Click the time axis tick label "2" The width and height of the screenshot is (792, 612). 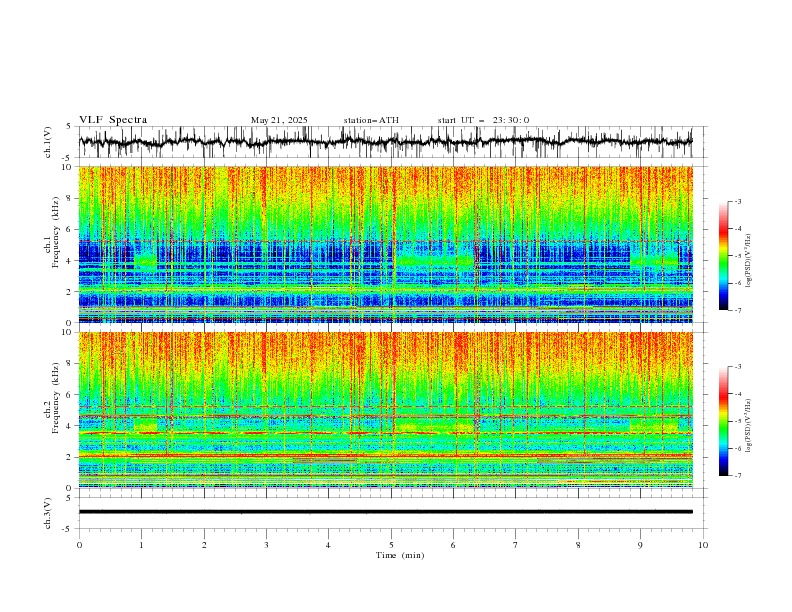[x=204, y=545]
